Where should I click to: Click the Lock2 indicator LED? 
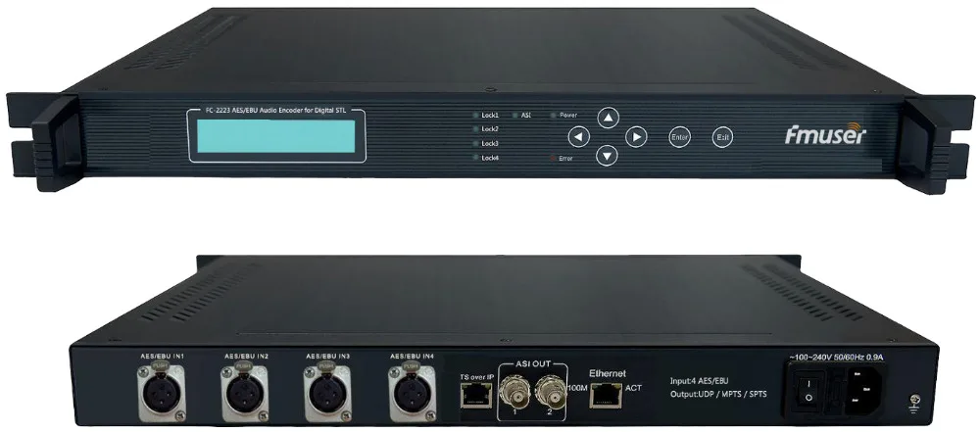coord(475,129)
